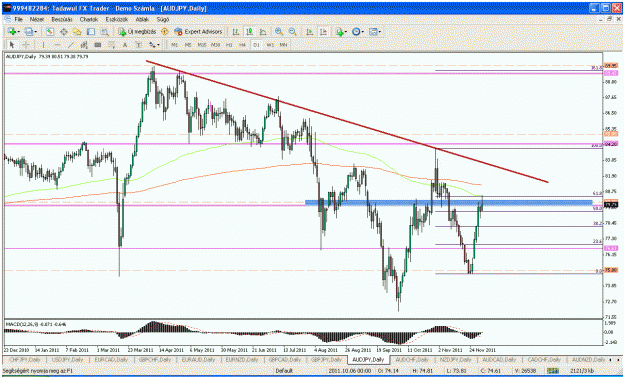
Task: Select the Fibonacci retracement tool
Action: pos(112,45)
